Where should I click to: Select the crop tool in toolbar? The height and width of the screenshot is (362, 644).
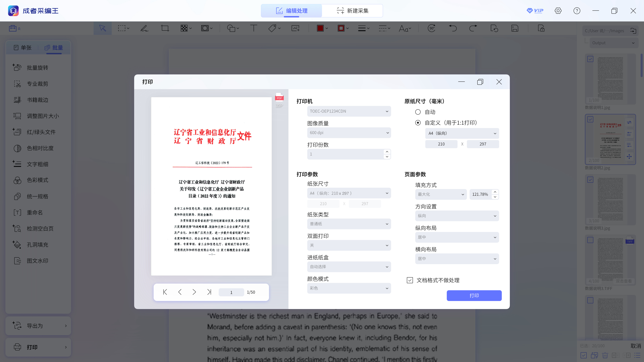tap(165, 28)
